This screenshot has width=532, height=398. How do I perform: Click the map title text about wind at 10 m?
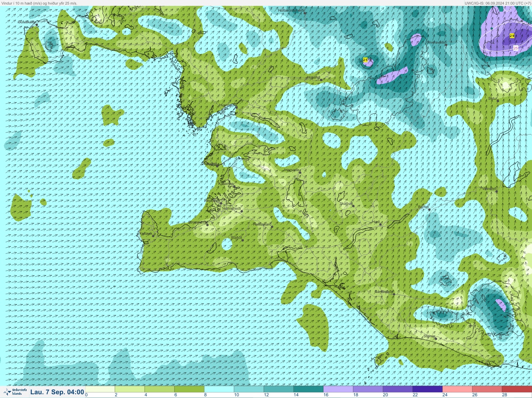coord(39,3)
